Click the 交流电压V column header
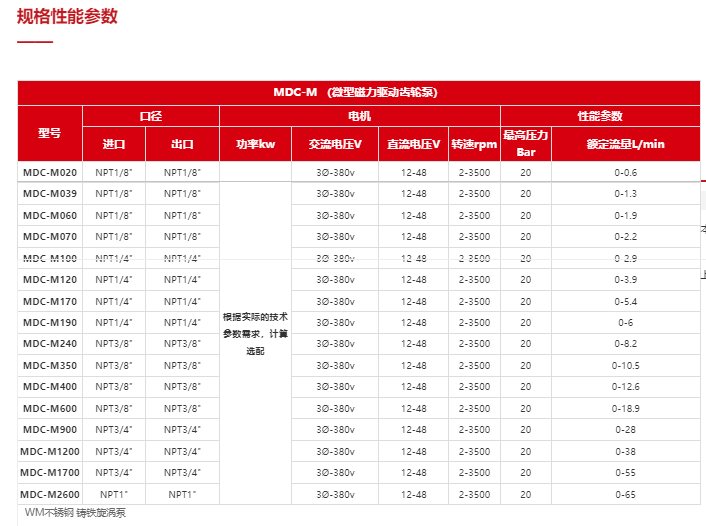 (334, 144)
